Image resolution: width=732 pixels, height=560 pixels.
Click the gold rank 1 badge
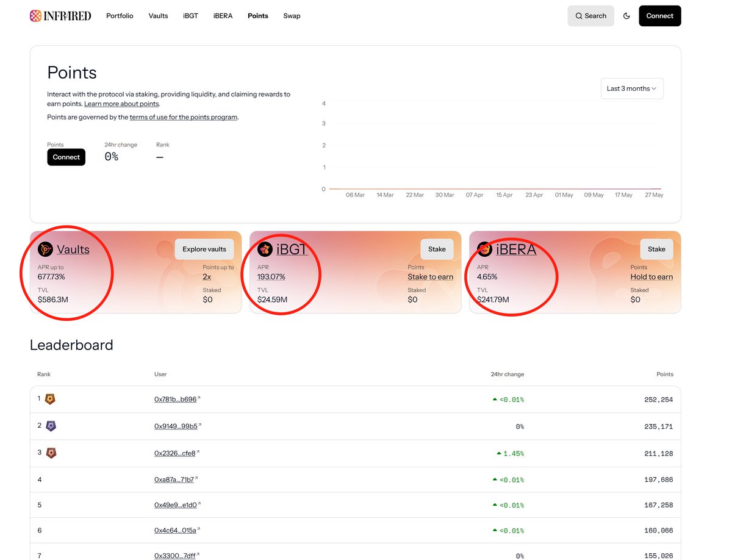pos(51,400)
